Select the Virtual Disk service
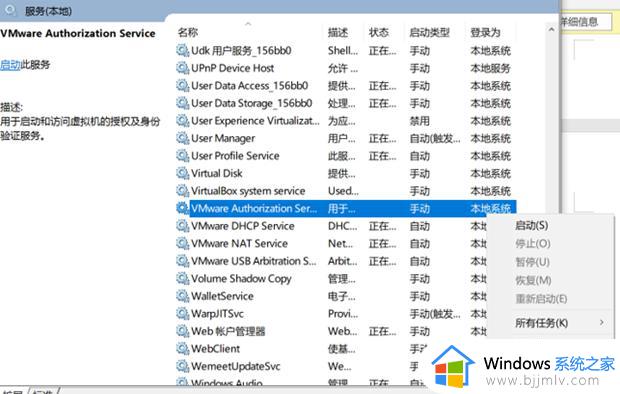Viewport: 620px width, 394px height. pos(217,173)
